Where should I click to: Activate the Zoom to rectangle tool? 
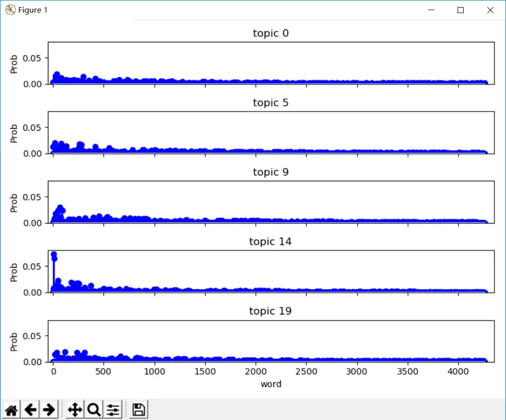click(94, 410)
